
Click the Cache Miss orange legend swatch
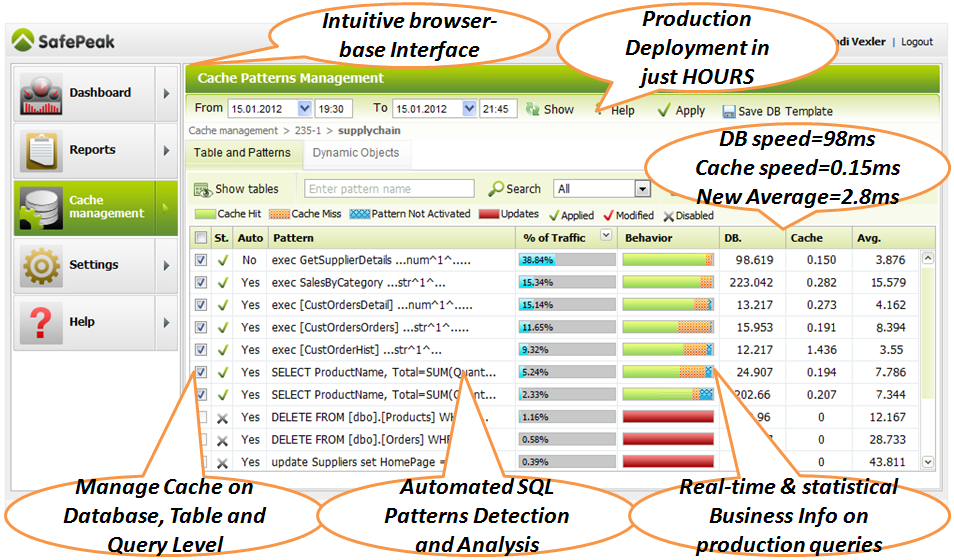(279, 214)
